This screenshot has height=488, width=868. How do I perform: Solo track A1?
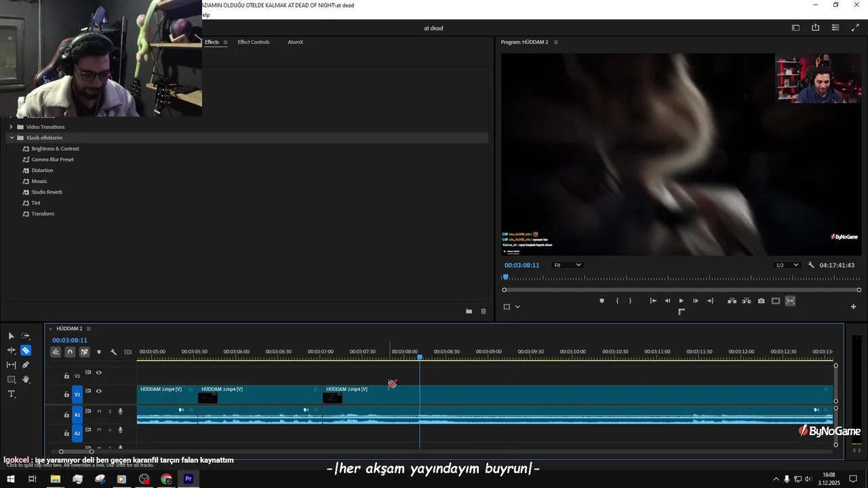click(110, 411)
